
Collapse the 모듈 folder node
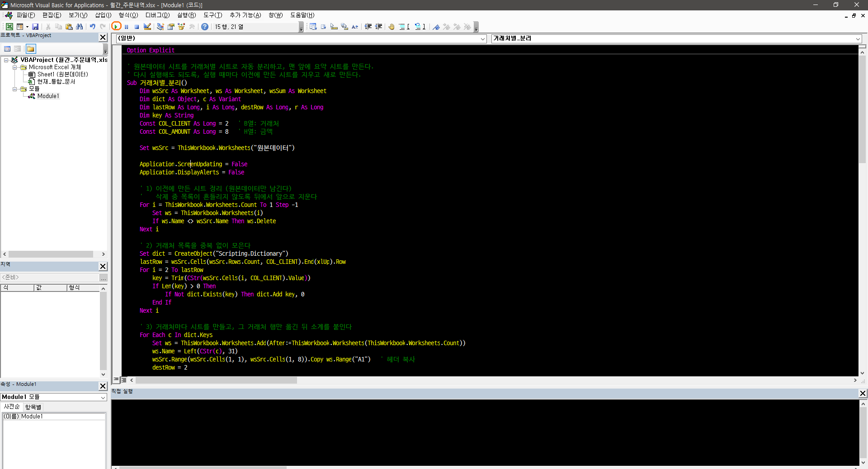pos(15,89)
